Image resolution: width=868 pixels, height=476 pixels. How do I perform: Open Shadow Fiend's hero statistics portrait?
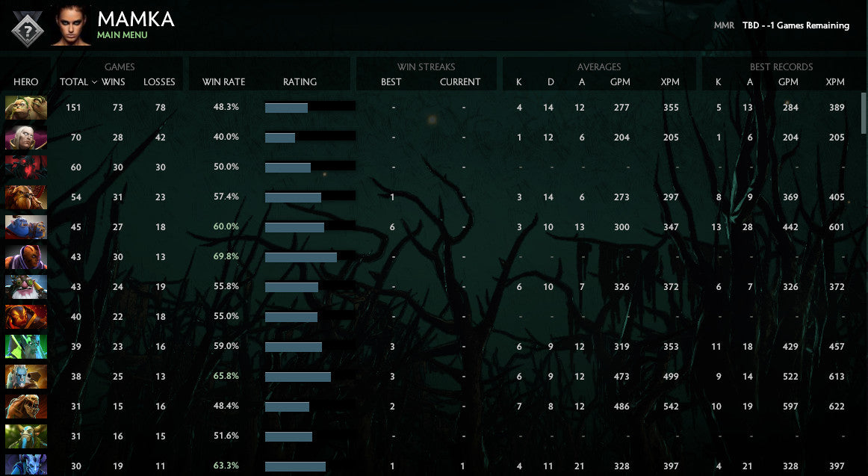[26, 167]
